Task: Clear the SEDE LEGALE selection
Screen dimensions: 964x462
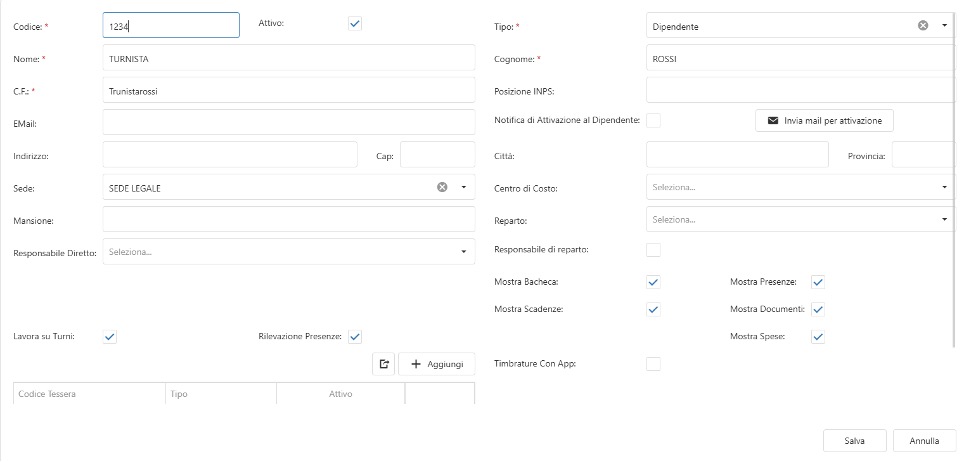Action: 442,187
